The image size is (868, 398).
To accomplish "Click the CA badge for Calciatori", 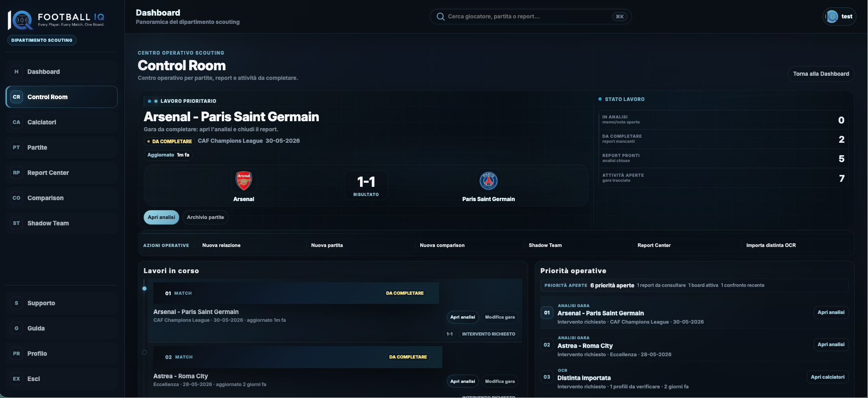I will pos(17,122).
